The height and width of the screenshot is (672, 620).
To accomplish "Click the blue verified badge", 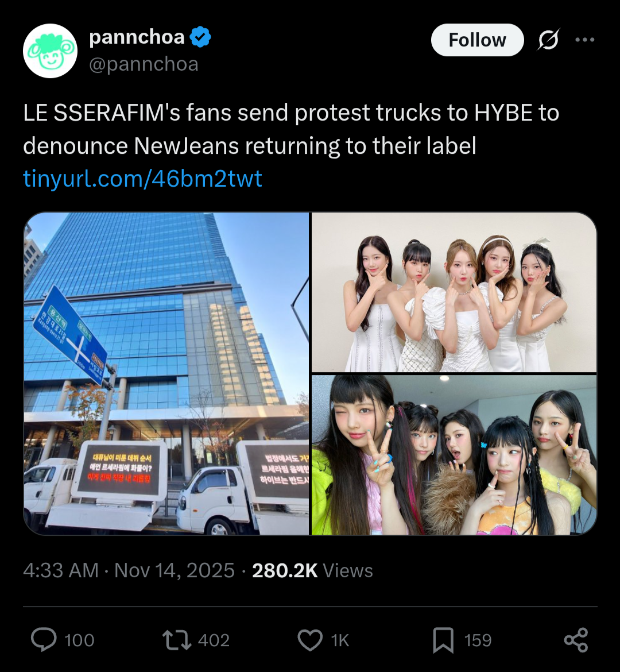I will pos(200,36).
